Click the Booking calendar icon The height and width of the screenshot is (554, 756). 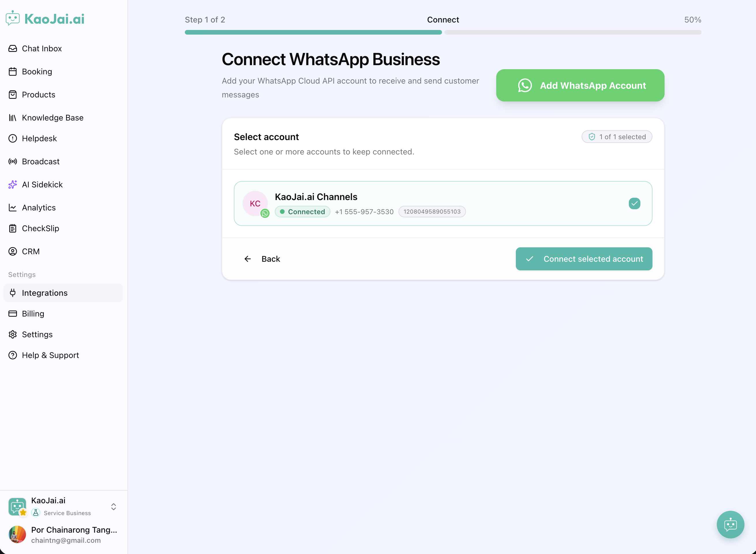pos(13,72)
